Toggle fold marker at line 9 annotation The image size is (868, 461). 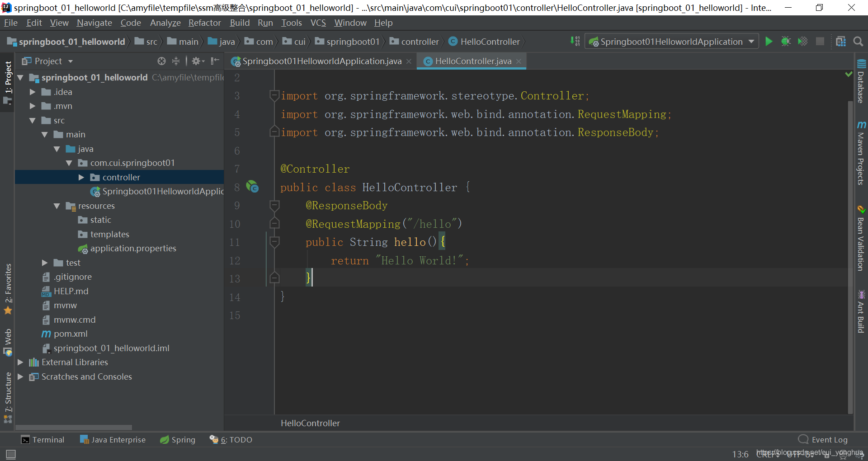(x=274, y=206)
